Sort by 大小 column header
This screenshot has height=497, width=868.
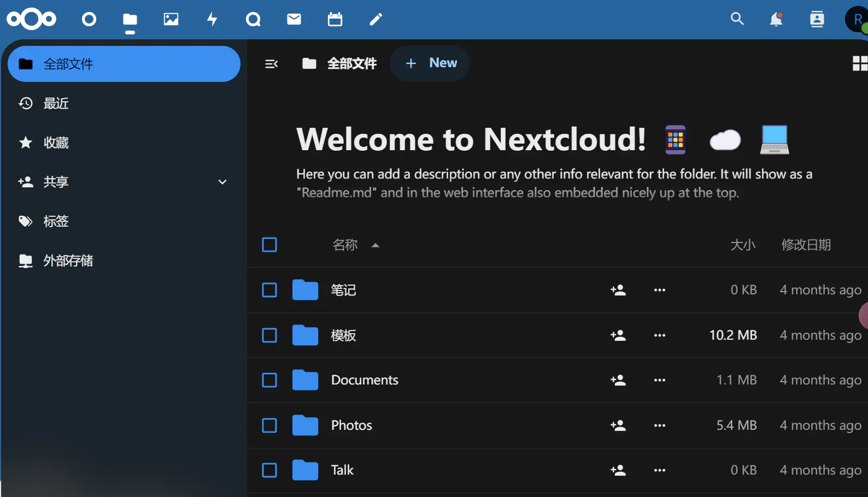click(743, 245)
